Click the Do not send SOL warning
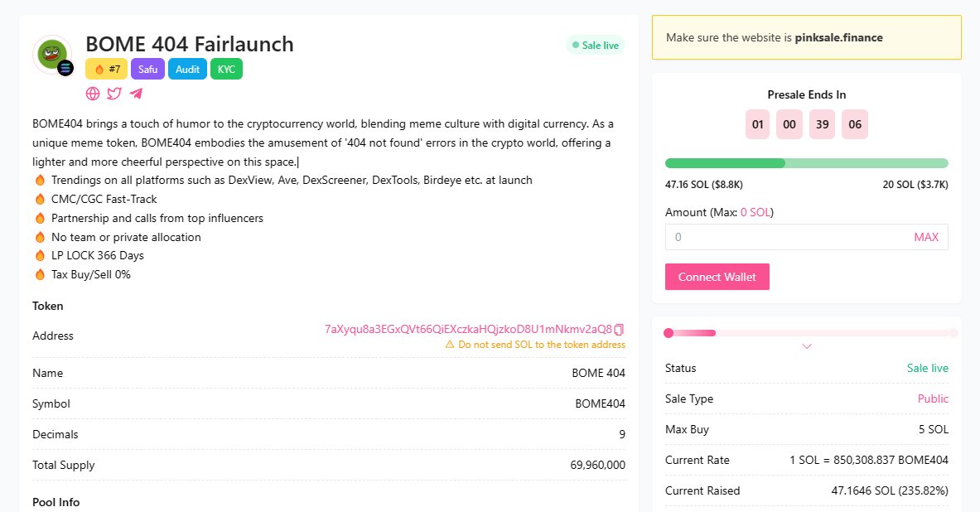The image size is (980, 512). point(535,345)
